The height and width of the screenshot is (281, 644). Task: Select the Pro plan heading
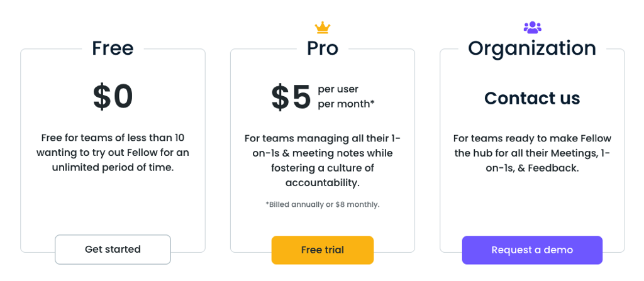pos(323,48)
